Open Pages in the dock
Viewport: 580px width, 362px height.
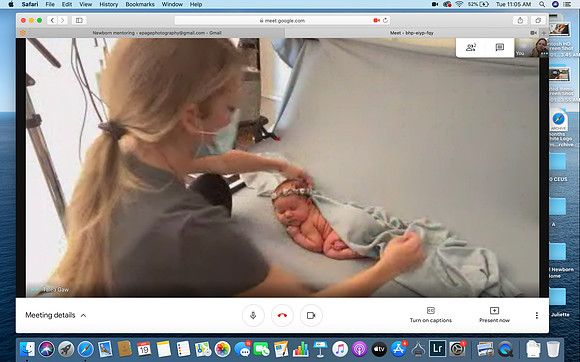281,349
